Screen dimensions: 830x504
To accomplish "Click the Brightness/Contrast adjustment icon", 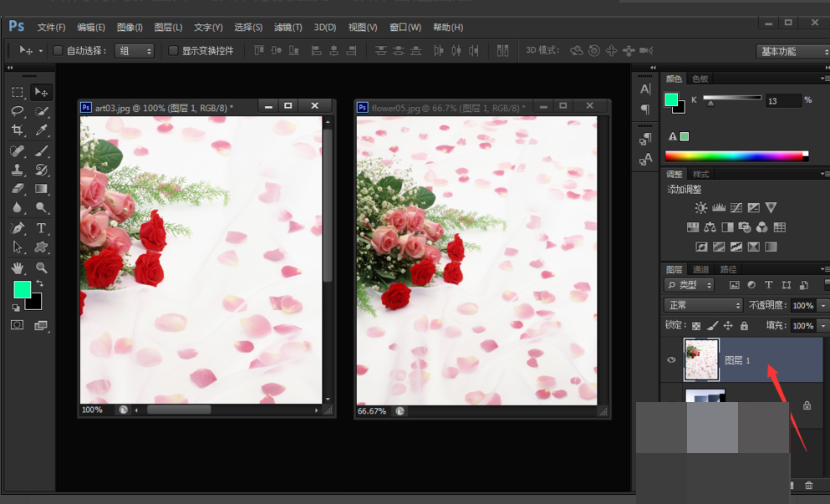I will click(x=700, y=207).
